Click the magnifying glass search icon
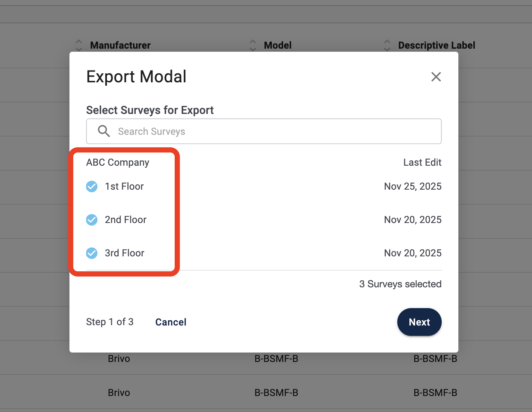Viewport: 532px width, 412px height. [103, 131]
